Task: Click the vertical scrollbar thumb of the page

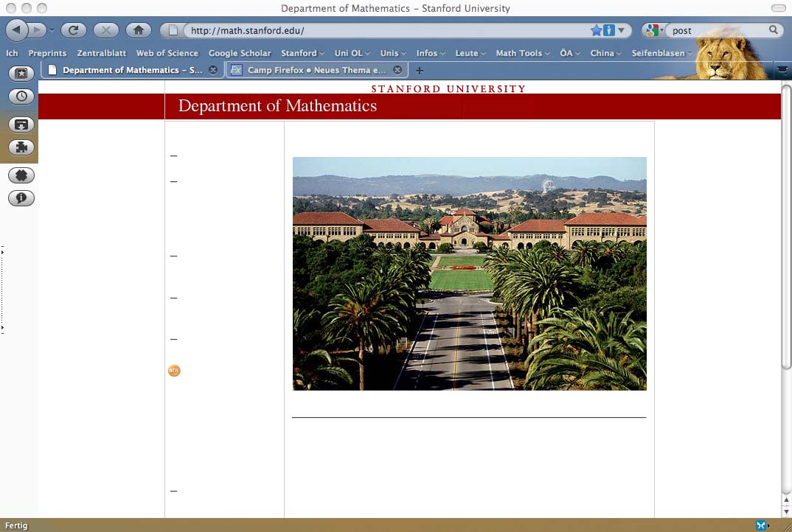Action: click(x=786, y=227)
